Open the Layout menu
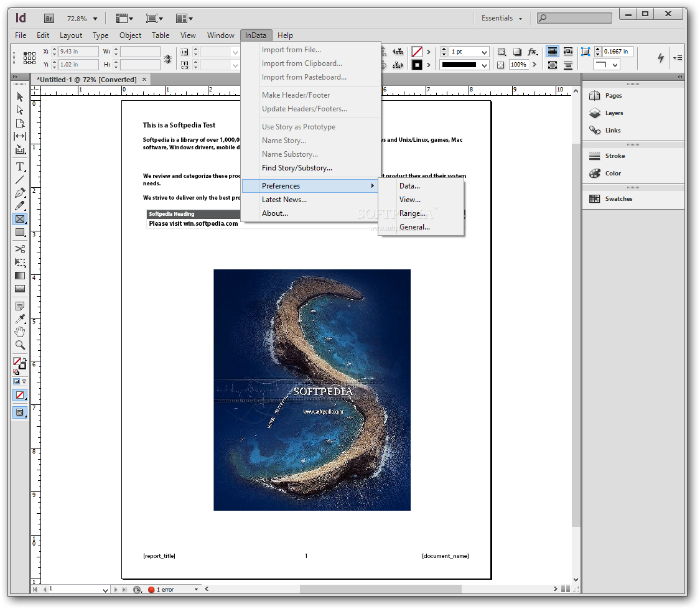 [x=71, y=35]
